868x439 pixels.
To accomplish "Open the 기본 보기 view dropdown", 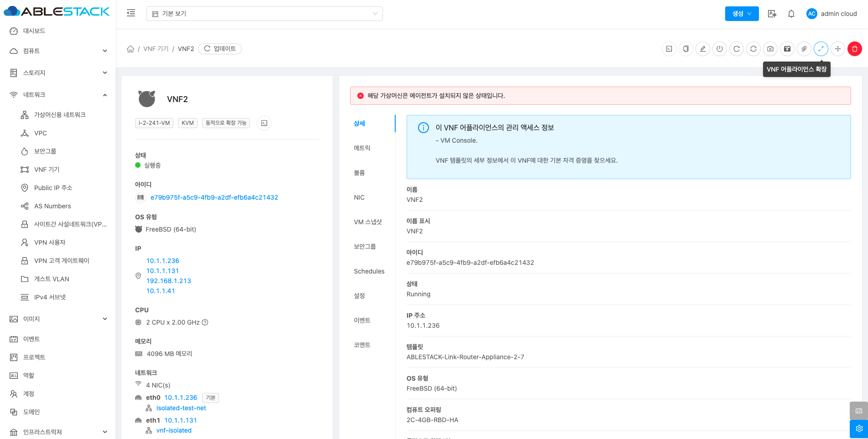I will (x=264, y=14).
